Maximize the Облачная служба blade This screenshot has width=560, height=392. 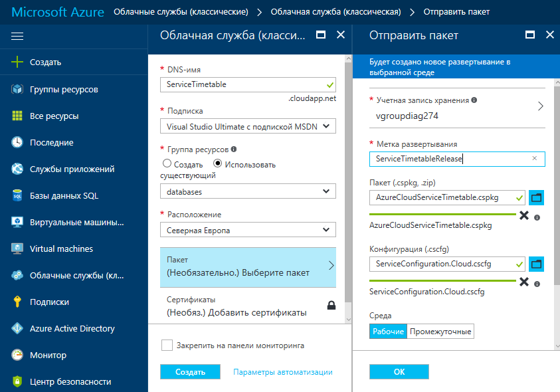(321, 35)
